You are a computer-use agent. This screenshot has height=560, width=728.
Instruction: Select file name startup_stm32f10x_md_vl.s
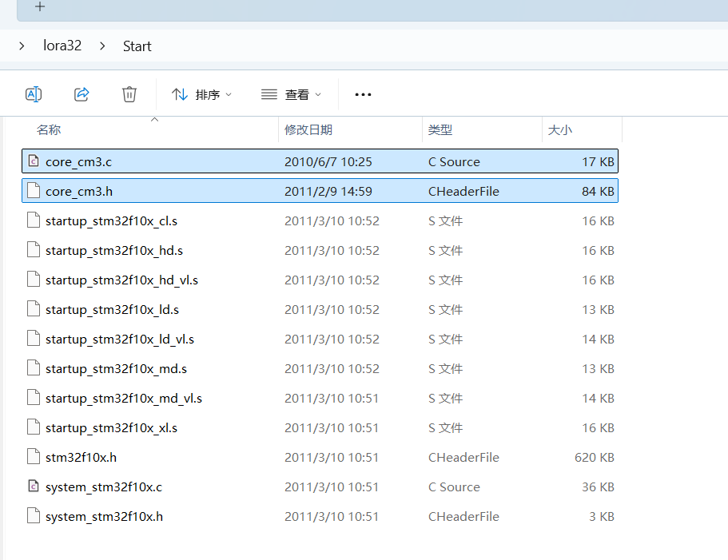(124, 399)
